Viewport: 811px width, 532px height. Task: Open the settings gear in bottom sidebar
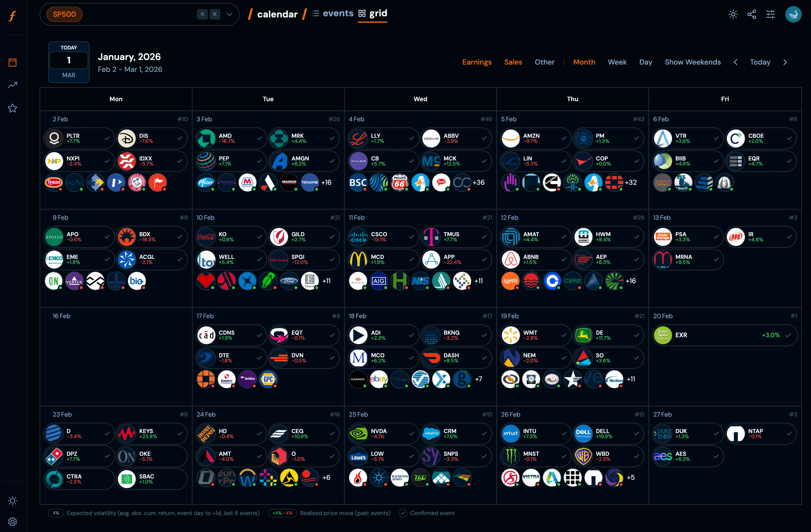click(13, 521)
